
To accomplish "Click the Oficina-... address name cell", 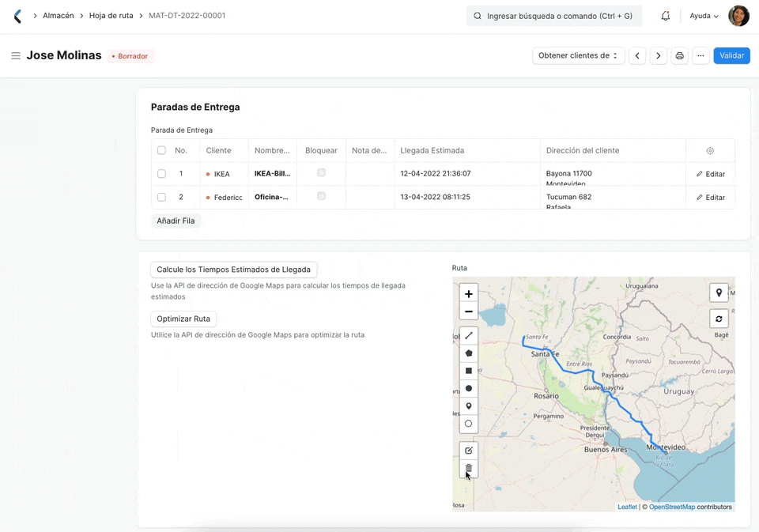I will (273, 197).
